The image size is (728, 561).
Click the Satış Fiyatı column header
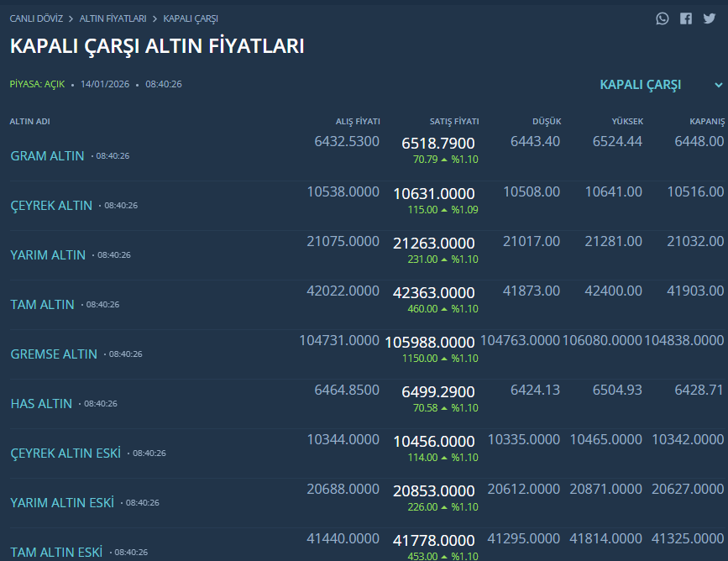454,122
